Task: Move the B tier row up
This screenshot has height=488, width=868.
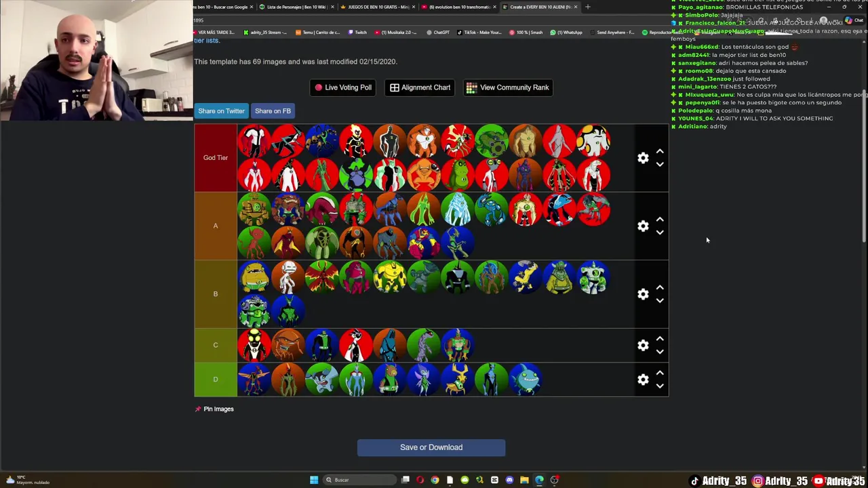Action: [660, 288]
